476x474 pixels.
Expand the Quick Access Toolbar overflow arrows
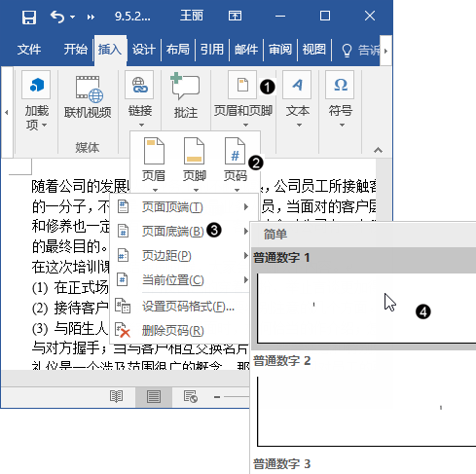click(x=91, y=17)
